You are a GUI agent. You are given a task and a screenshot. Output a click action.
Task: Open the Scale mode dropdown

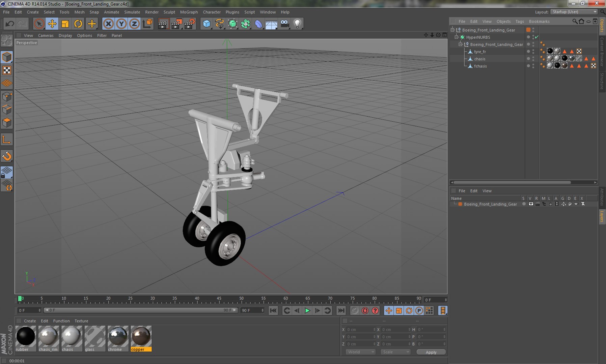pos(395,352)
